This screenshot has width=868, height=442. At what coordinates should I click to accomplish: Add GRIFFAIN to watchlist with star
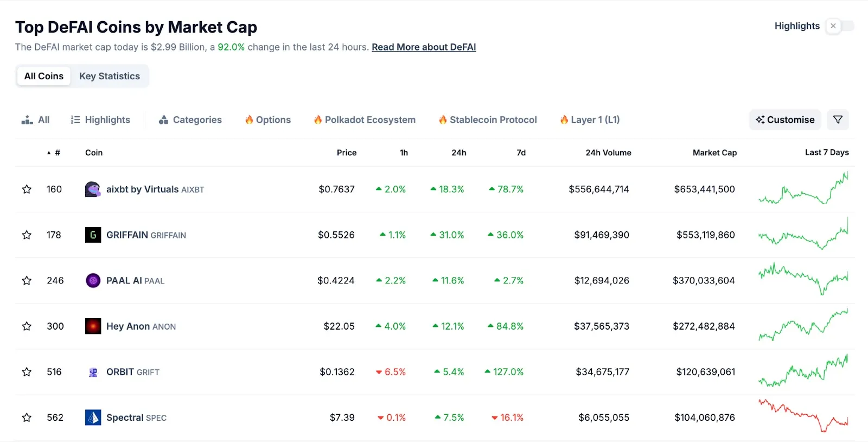27,235
